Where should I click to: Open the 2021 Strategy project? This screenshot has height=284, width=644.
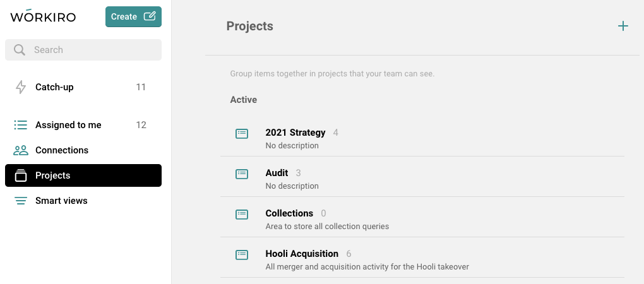tap(295, 133)
